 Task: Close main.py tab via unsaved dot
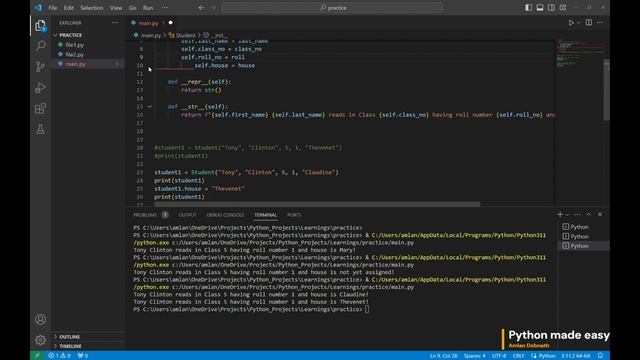(x=171, y=23)
